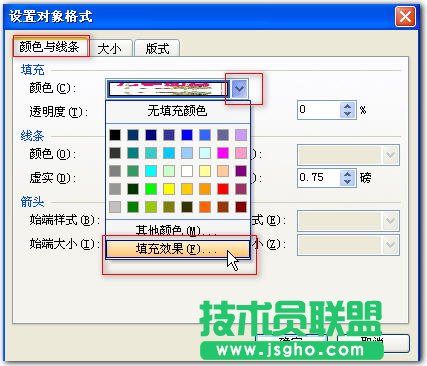The image size is (427, 366).
Task: Open the 版式 tab
Action: [x=157, y=49]
